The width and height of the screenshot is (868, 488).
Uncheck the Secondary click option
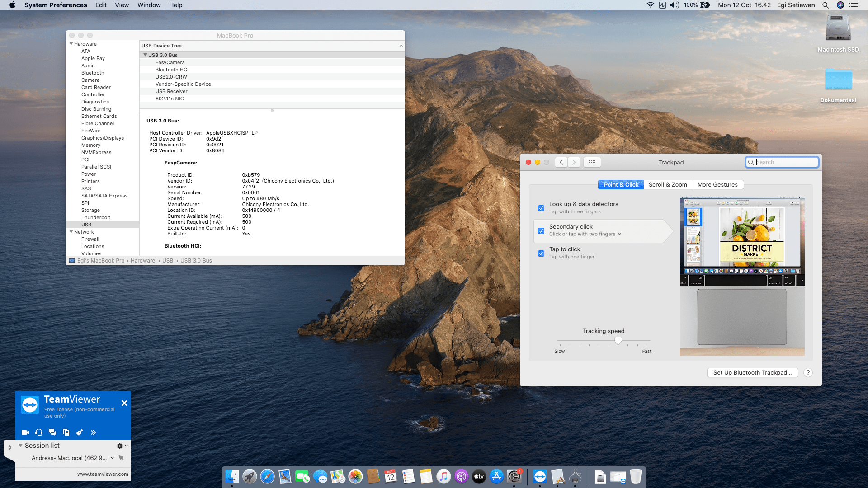(x=541, y=231)
